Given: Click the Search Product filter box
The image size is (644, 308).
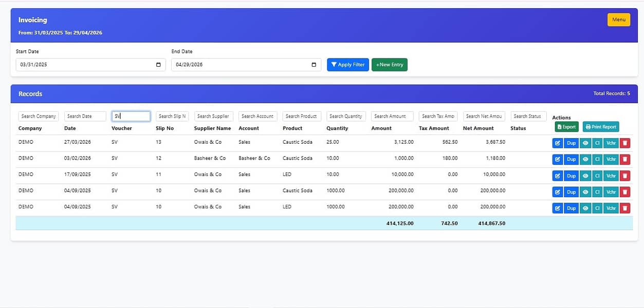Looking at the screenshot, I should coord(302,117).
